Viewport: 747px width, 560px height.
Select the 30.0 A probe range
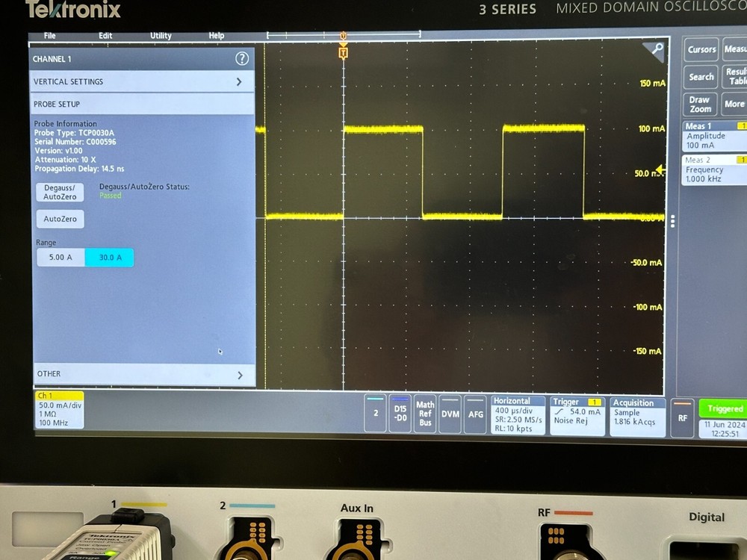pyautogui.click(x=109, y=256)
